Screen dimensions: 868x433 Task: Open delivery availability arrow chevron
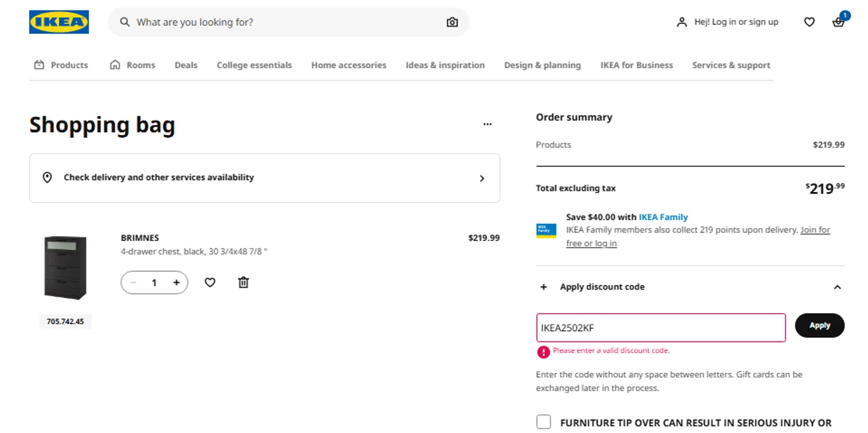click(482, 178)
